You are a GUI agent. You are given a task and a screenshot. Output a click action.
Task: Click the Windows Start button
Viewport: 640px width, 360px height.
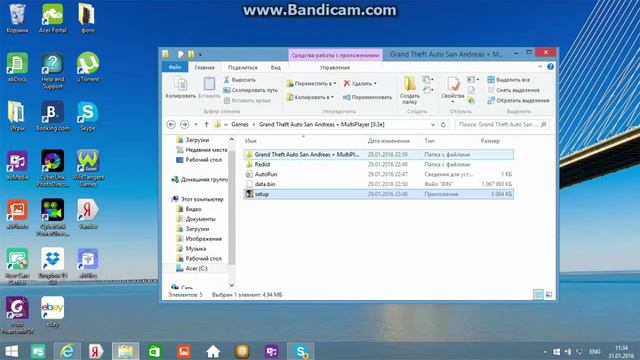[x=11, y=351]
